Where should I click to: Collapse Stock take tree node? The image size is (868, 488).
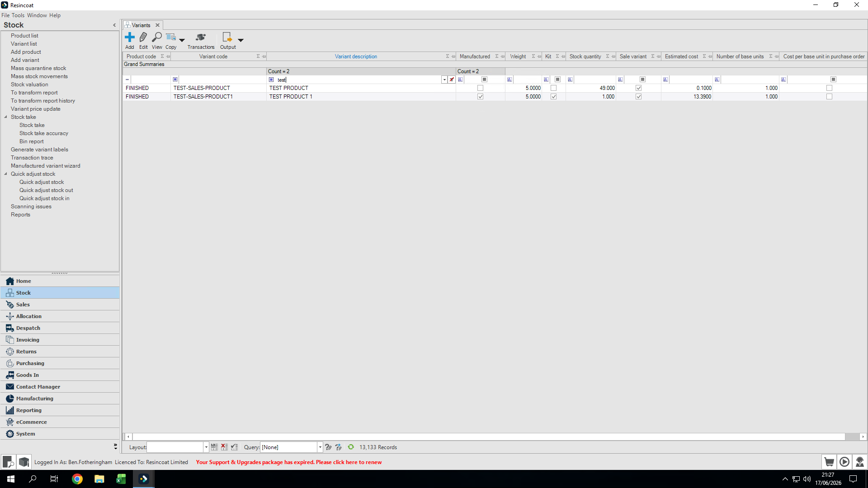(5, 117)
